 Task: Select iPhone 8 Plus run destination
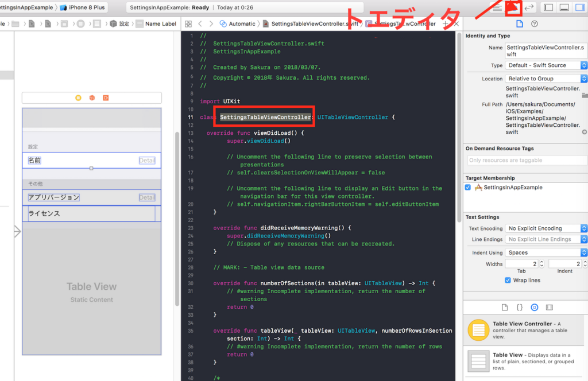[83, 7]
